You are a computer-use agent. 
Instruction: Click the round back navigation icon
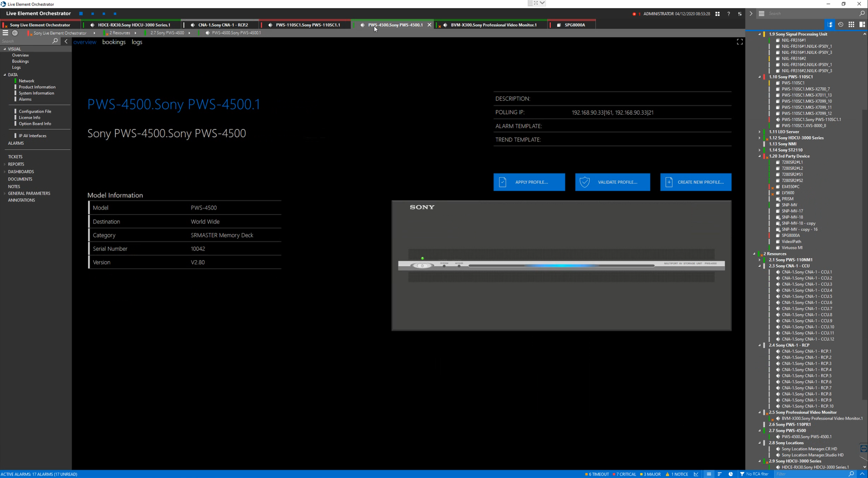15,33
